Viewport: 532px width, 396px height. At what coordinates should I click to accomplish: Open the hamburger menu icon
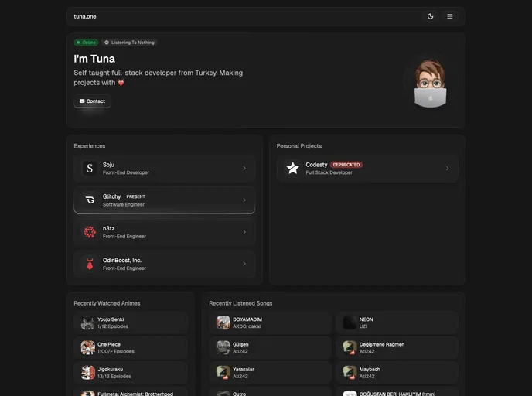click(x=449, y=16)
